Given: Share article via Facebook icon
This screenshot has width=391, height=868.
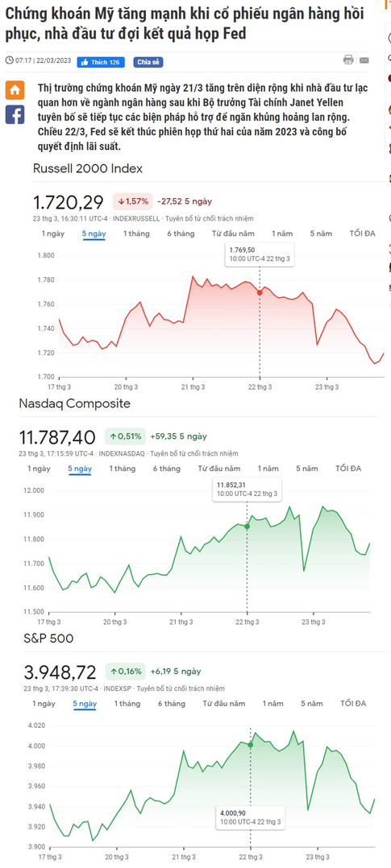Looking at the screenshot, I should [x=15, y=114].
